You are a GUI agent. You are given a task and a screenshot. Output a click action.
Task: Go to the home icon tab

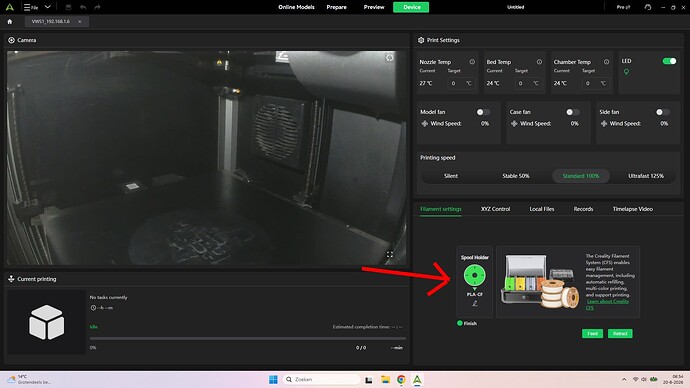coord(10,21)
